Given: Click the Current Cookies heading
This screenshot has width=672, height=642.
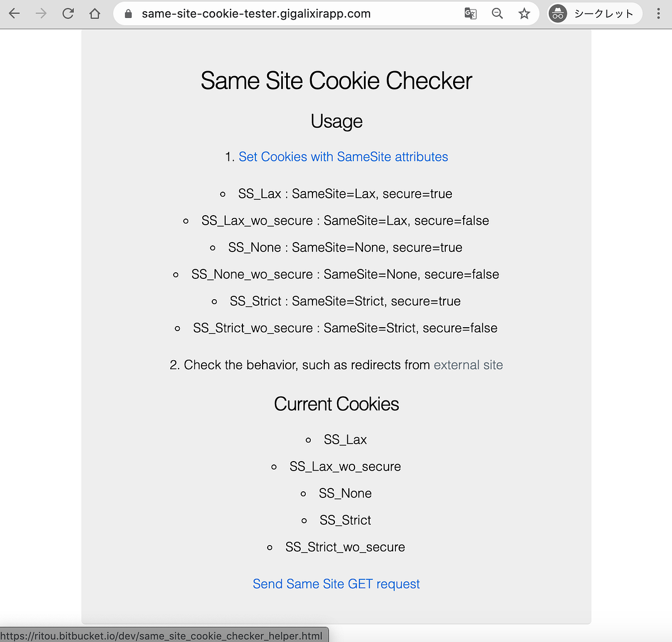Looking at the screenshot, I should tap(336, 403).
